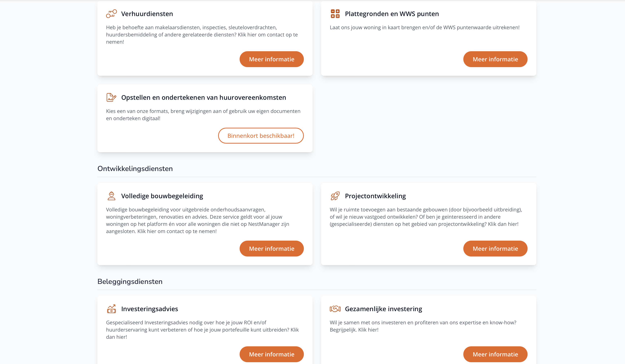625x364 pixels.
Task: Click the calculator icon for Plattegronden en WWS punten
Action: 335,14
